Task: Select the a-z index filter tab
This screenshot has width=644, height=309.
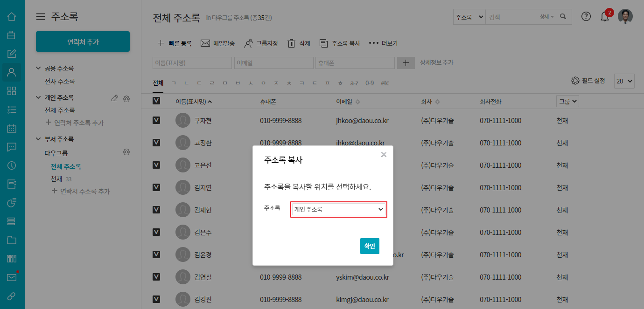Action: tap(354, 83)
